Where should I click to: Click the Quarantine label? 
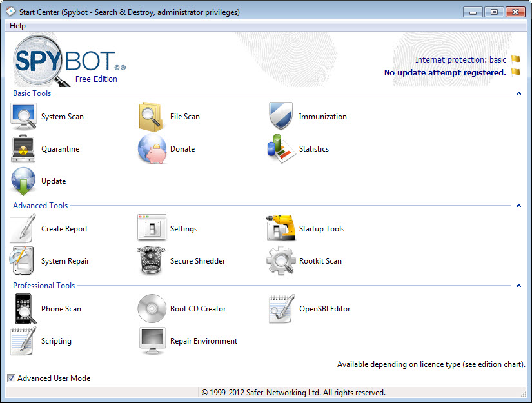(61, 149)
